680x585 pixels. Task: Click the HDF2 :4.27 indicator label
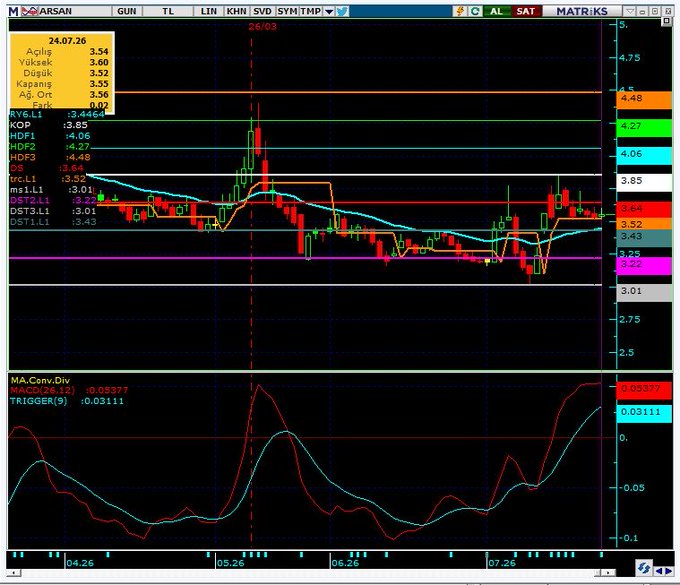[50, 147]
